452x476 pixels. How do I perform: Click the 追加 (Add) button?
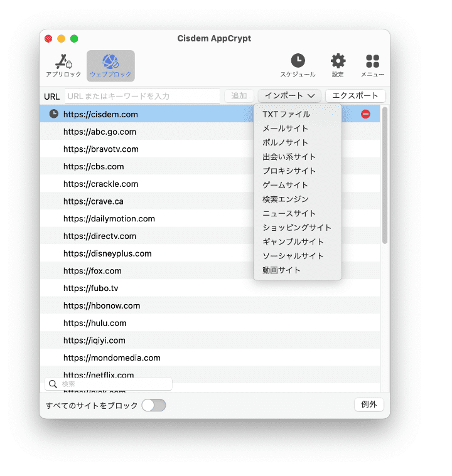pyautogui.click(x=239, y=96)
